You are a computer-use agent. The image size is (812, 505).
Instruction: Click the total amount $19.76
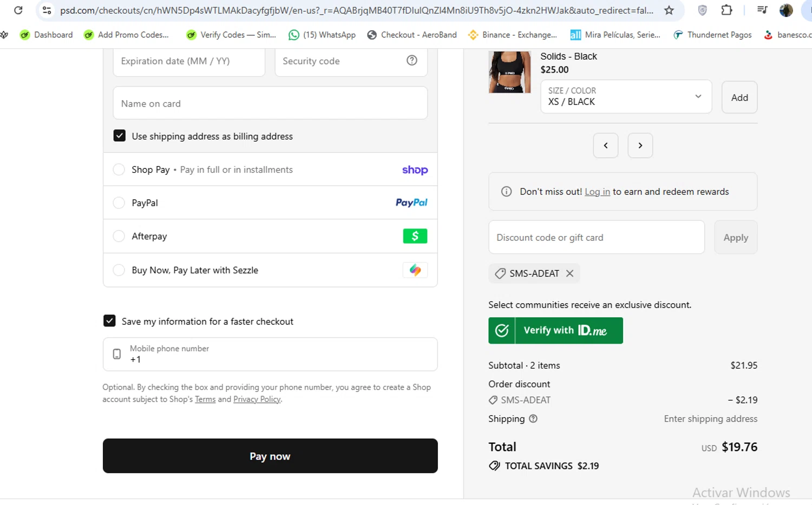coord(739,447)
